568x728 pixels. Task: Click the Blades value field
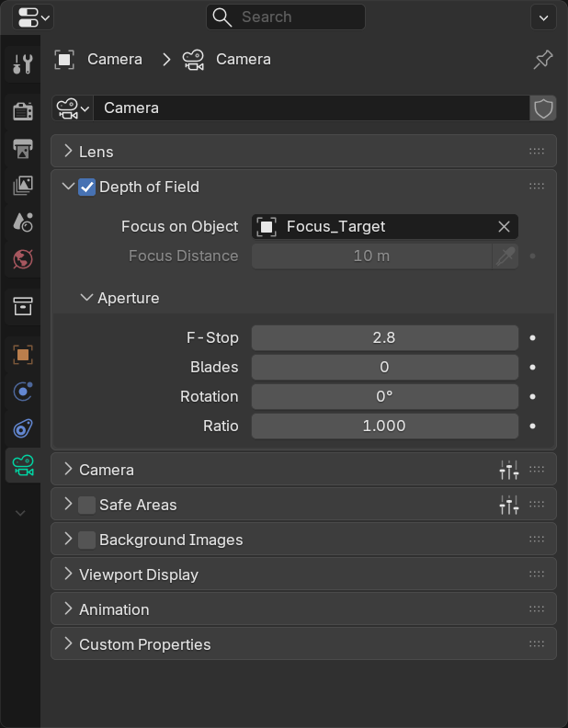(x=385, y=367)
